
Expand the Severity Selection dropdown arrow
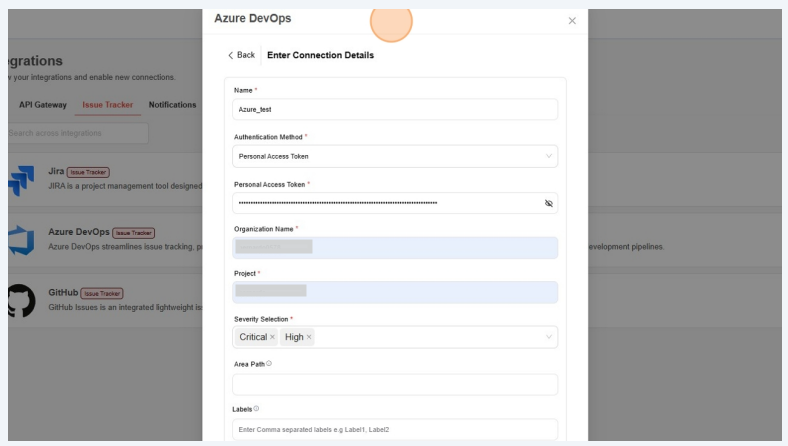548,338
